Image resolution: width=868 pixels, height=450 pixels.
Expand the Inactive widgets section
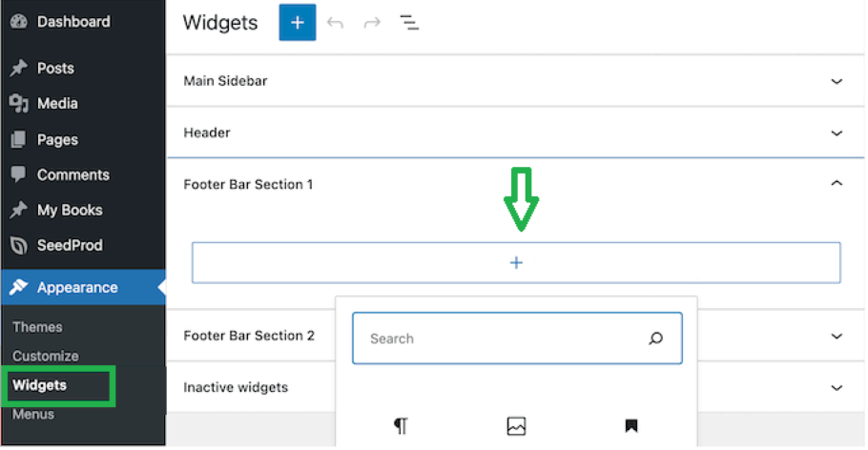pos(837,388)
